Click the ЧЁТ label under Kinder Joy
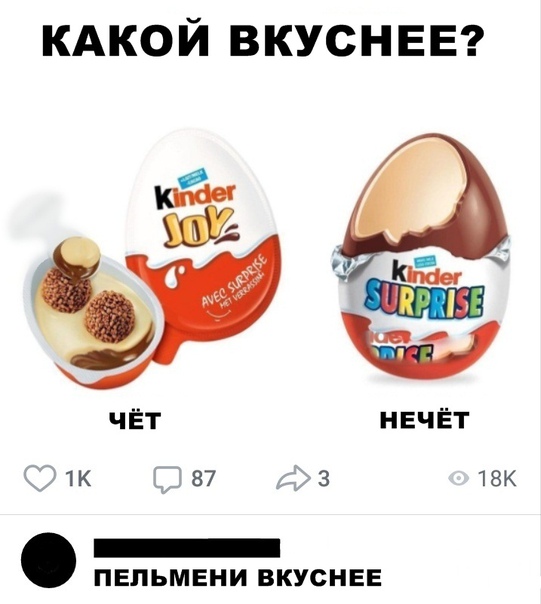 [134, 419]
